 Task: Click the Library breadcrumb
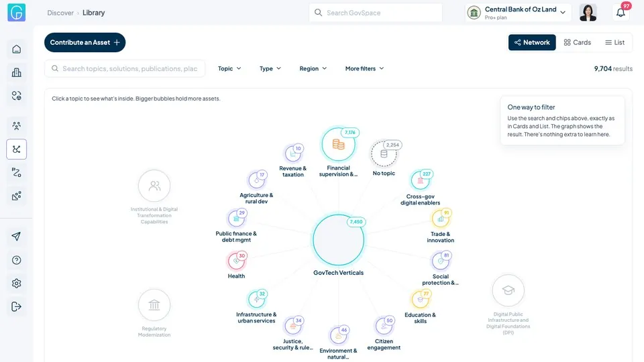coord(94,13)
